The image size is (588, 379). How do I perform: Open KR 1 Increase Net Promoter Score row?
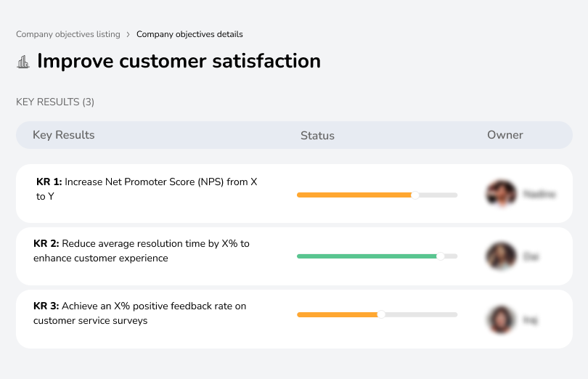(x=294, y=194)
